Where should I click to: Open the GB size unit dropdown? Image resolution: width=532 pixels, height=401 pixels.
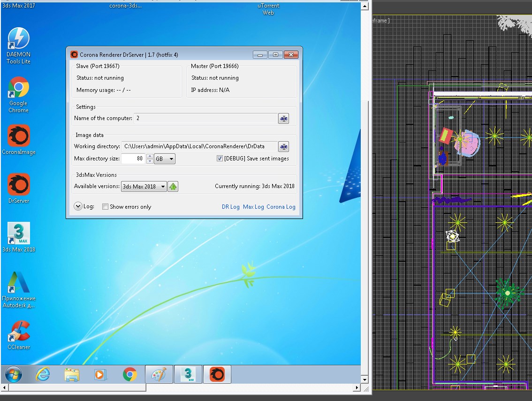(165, 159)
